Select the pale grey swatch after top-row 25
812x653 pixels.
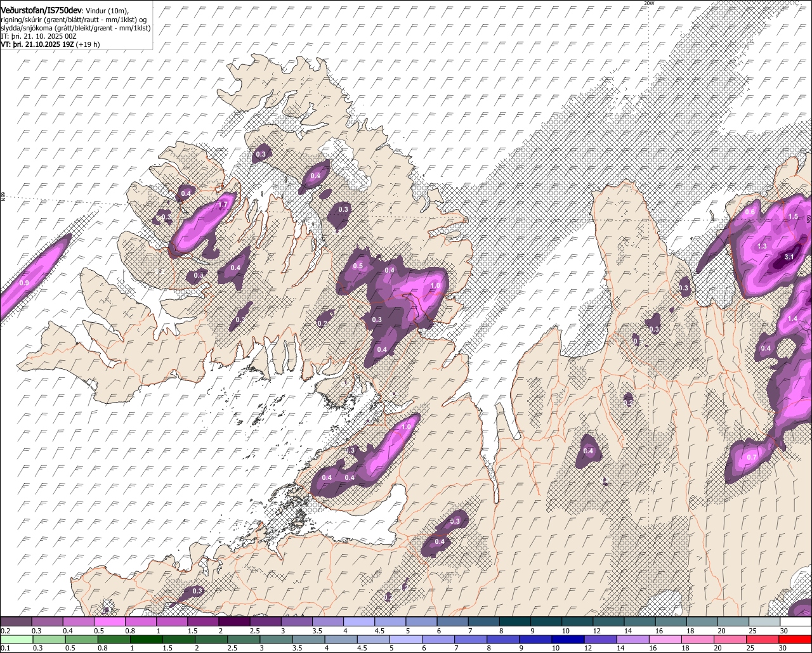pos(764,622)
